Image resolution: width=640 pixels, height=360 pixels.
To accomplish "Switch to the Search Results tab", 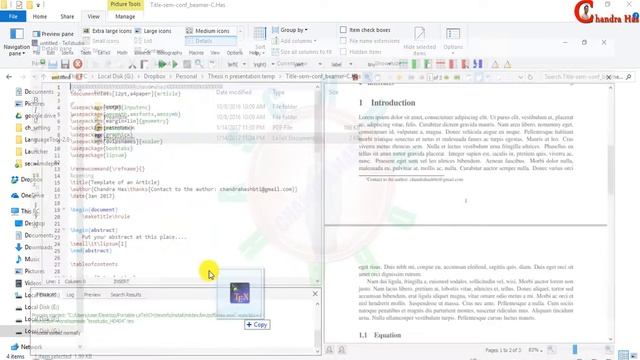I will click(126, 295).
